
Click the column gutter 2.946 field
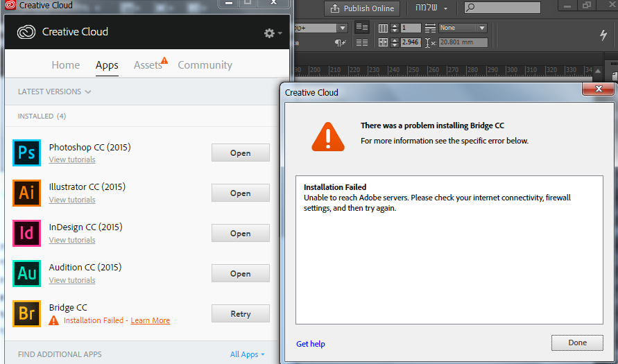411,42
